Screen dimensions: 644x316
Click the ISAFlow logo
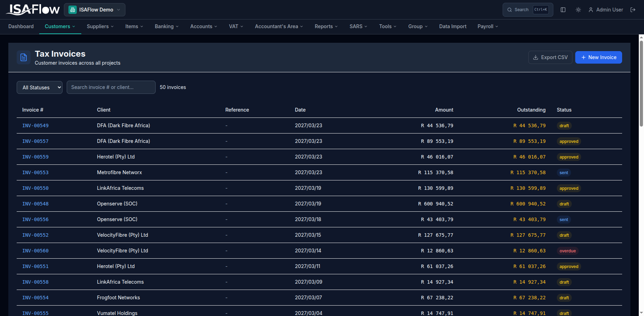[x=33, y=9]
